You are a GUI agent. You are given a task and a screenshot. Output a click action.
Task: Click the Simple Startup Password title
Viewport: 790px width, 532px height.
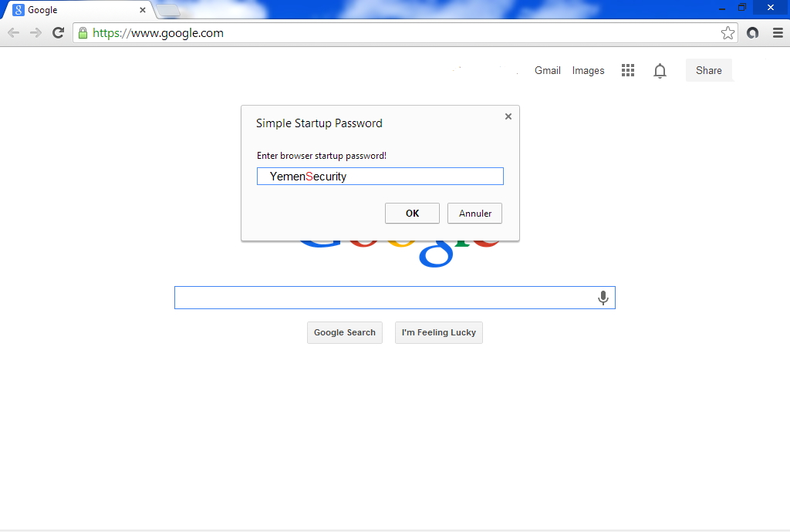pyautogui.click(x=319, y=123)
